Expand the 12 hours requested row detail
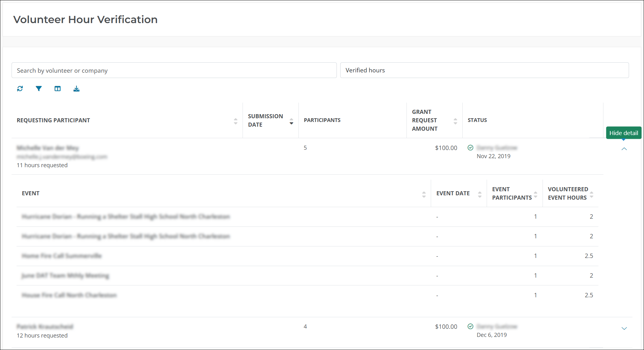644x350 pixels. tap(624, 328)
